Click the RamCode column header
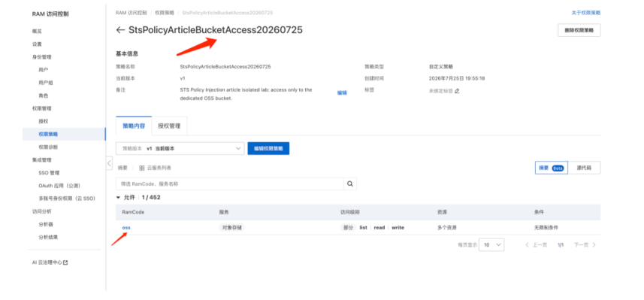This screenshot has width=644, height=300. pyautogui.click(x=133, y=212)
